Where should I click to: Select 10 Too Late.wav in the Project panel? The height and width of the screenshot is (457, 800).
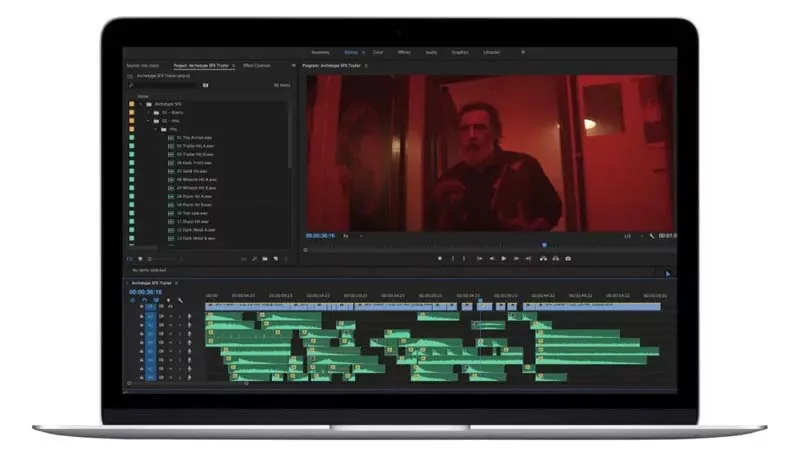pyautogui.click(x=192, y=213)
